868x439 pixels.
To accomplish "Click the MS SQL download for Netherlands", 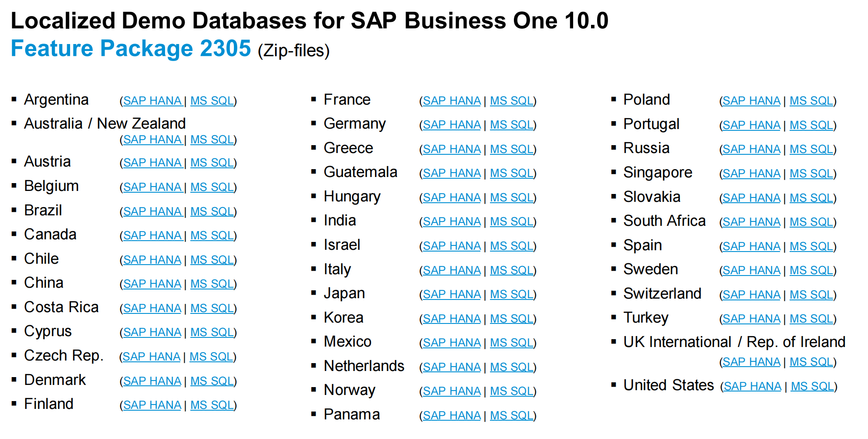I will click(x=512, y=367).
